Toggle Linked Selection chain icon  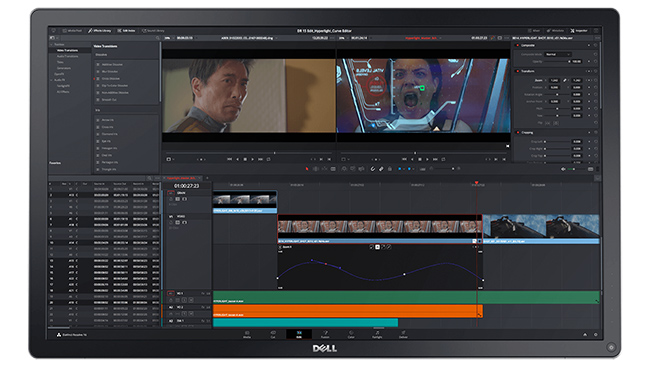point(381,169)
